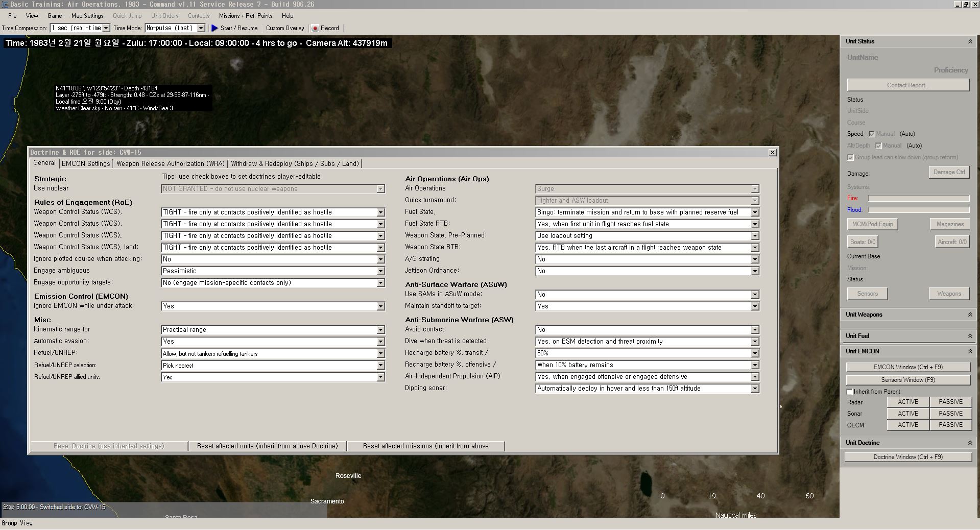Collapse the Unit Status panel chevron

pos(970,41)
